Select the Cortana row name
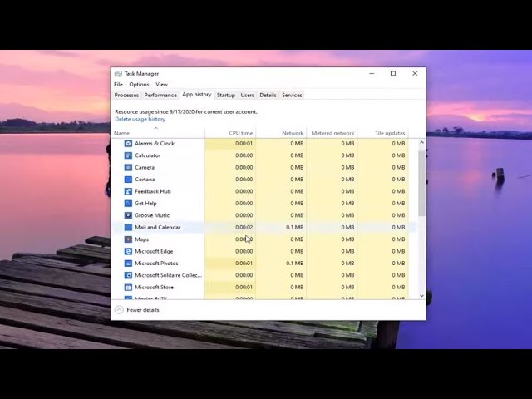 pos(145,180)
